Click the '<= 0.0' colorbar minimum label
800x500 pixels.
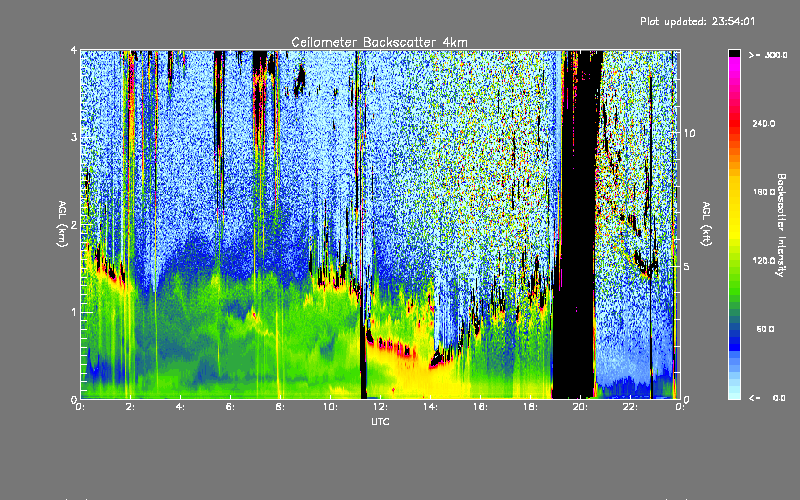(x=767, y=398)
